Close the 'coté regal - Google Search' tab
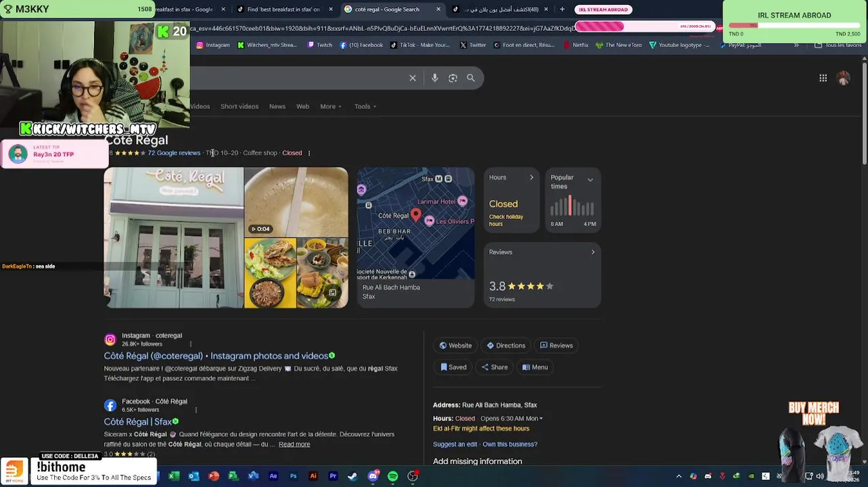The image size is (868, 487). (x=438, y=9)
